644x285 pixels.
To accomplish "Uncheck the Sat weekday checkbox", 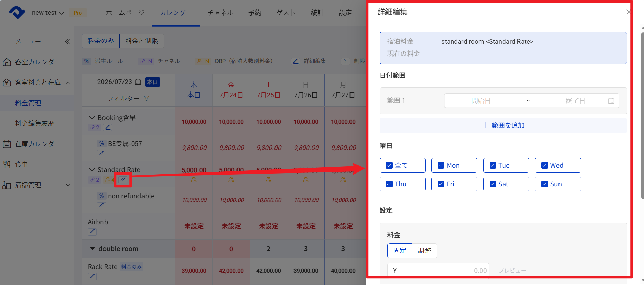I will [x=493, y=184].
